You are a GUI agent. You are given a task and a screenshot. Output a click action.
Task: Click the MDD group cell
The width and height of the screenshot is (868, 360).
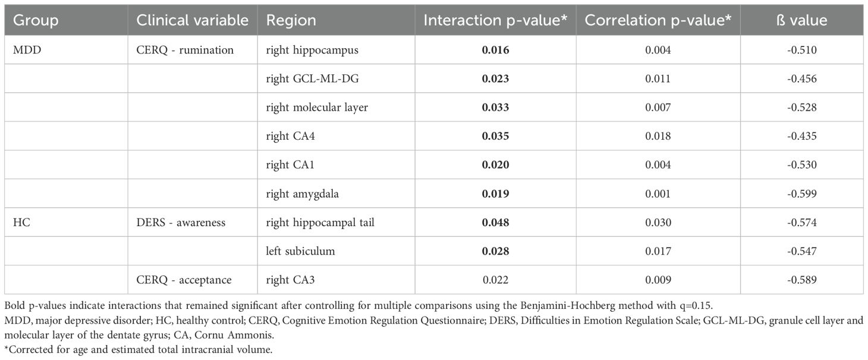coord(24,50)
